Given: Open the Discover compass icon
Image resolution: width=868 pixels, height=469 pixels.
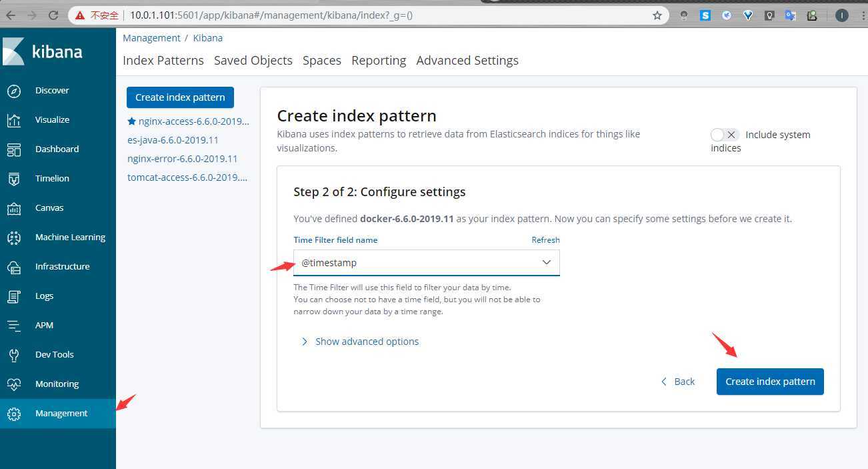Looking at the screenshot, I should click(x=14, y=91).
